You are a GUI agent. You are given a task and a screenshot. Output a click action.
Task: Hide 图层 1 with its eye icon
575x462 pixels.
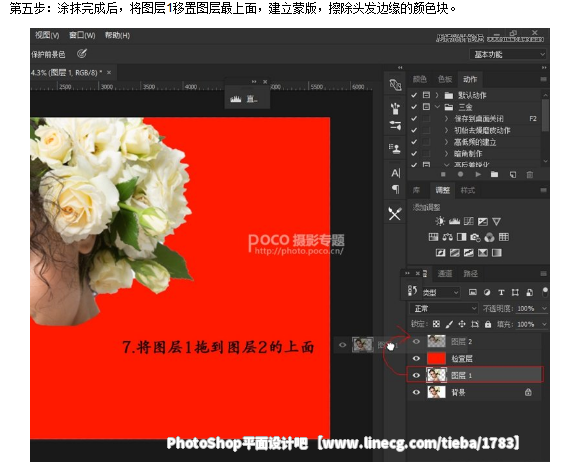[x=416, y=375]
